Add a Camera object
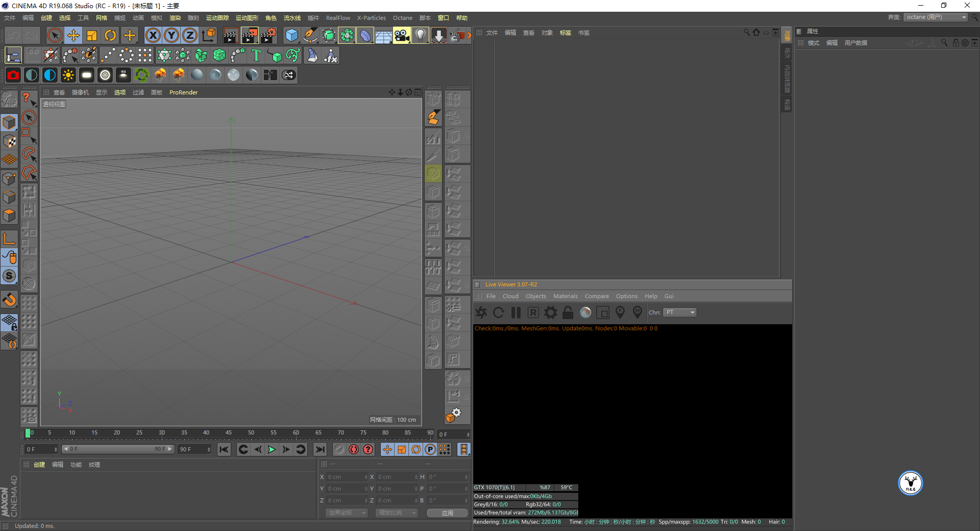The width and height of the screenshot is (980, 531). (x=402, y=35)
